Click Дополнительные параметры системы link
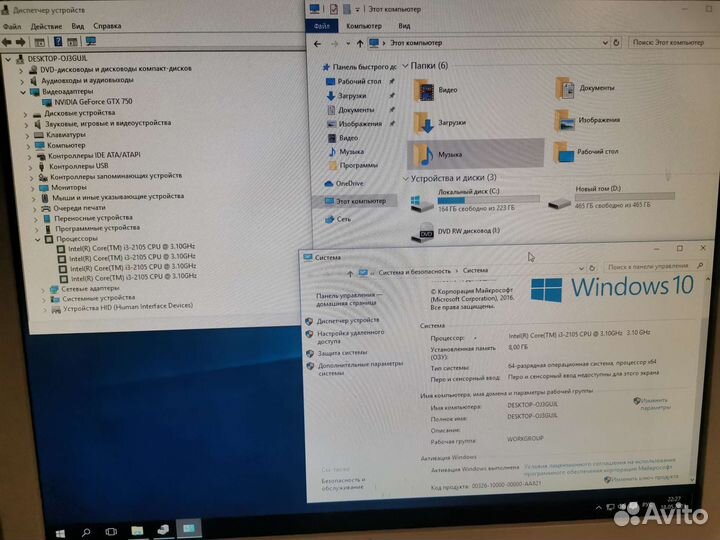Image resolution: width=720 pixels, height=540 pixels. tap(360, 368)
